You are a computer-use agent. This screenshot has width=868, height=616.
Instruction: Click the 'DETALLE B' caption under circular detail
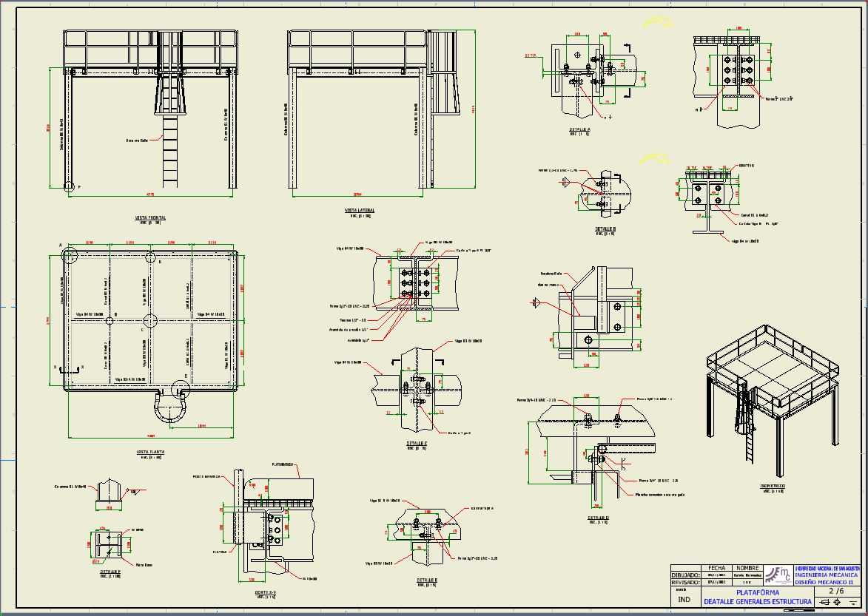pyautogui.click(x=605, y=229)
